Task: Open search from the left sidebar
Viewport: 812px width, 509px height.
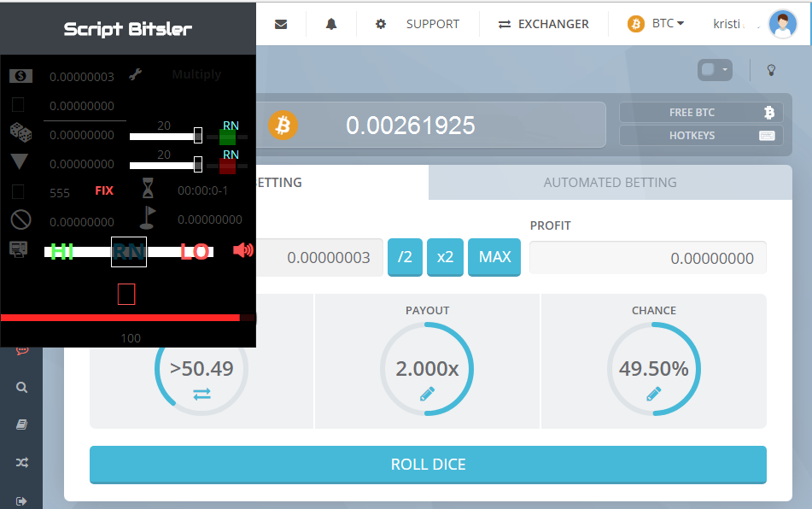Action: 21,388
